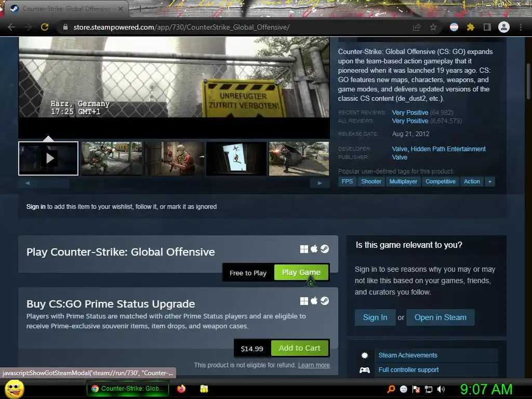Click Steam icon in Play section

[x=325, y=249]
